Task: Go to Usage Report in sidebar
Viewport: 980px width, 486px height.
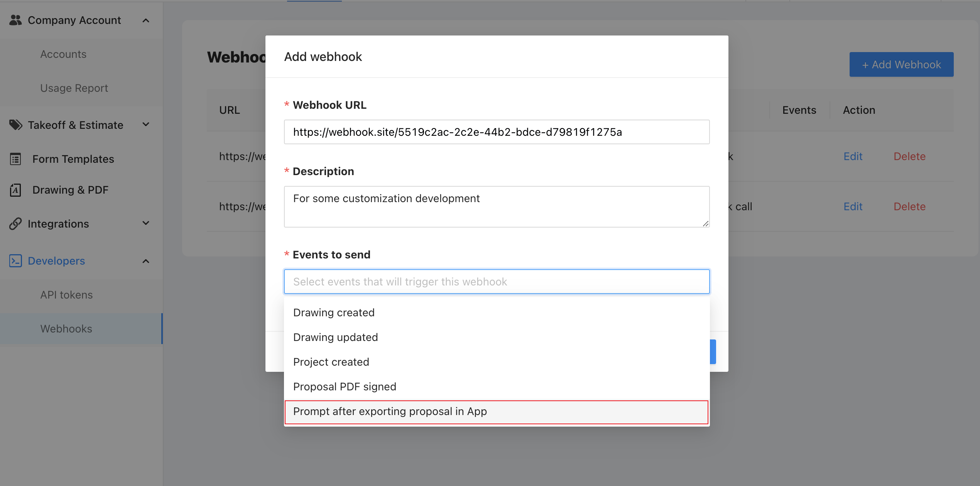Action: (x=74, y=88)
